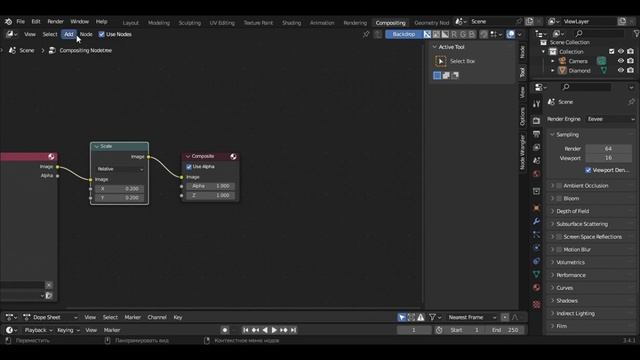The width and height of the screenshot is (640, 360).
Task: Click the pin icon in node header
Action: click(x=366, y=34)
